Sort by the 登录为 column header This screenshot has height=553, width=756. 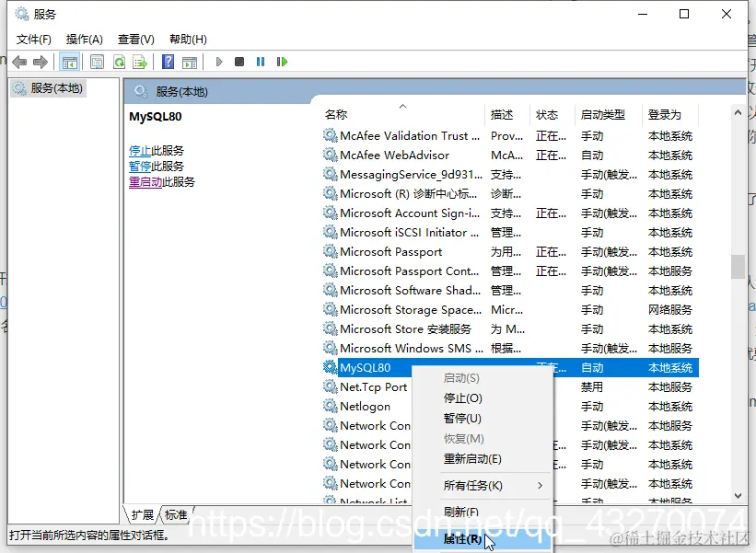pos(670,115)
